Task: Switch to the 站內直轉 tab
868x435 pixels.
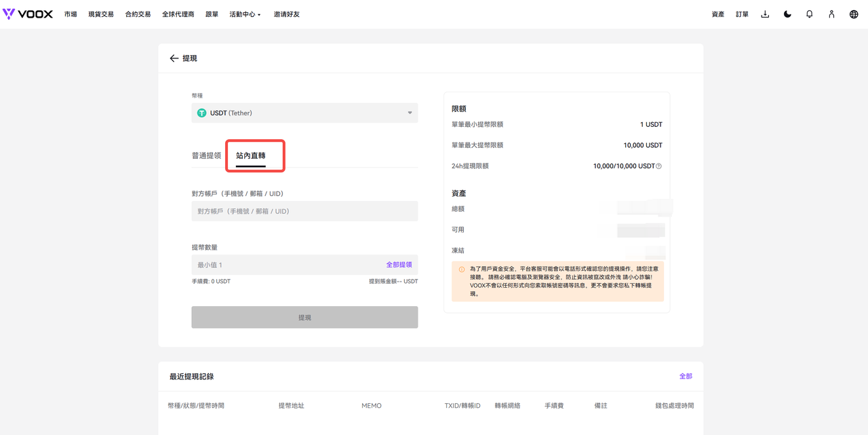Action: point(251,155)
